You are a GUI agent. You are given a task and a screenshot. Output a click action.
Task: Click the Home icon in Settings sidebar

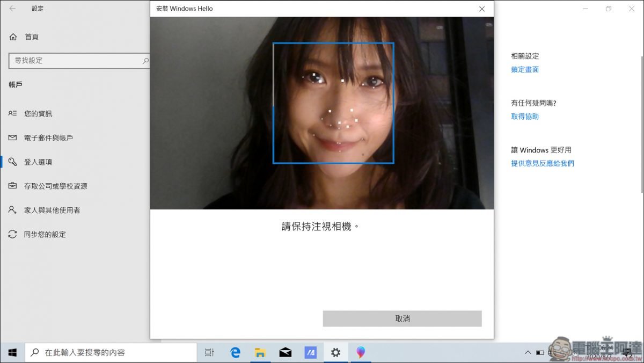[x=13, y=37]
